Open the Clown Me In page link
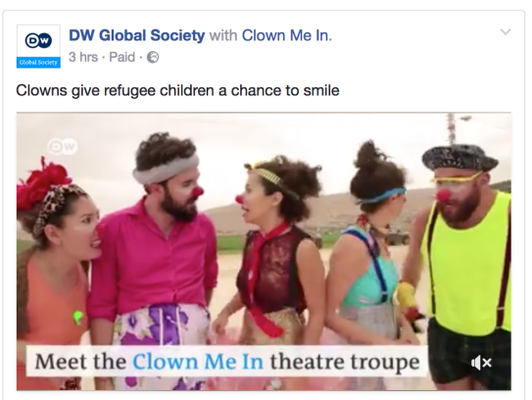This screenshot has width=532, height=400. click(x=287, y=35)
